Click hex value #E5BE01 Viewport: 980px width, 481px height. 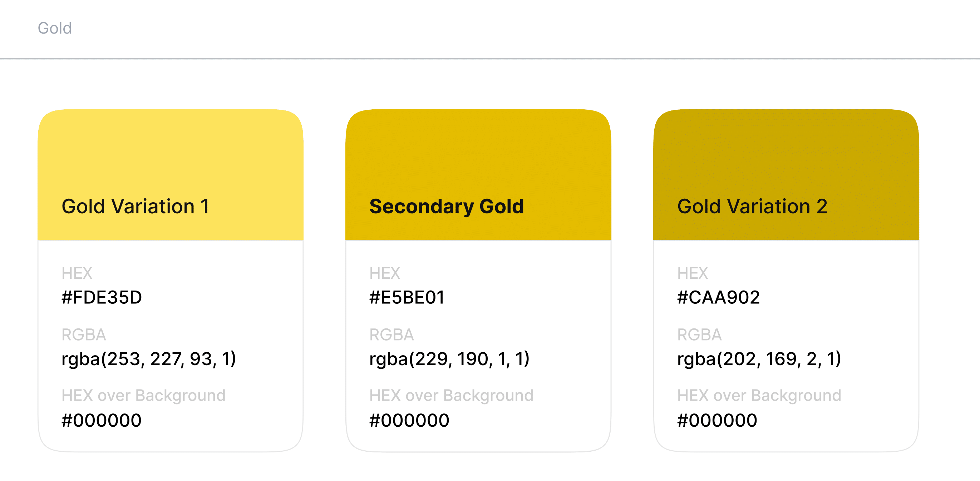point(407,297)
